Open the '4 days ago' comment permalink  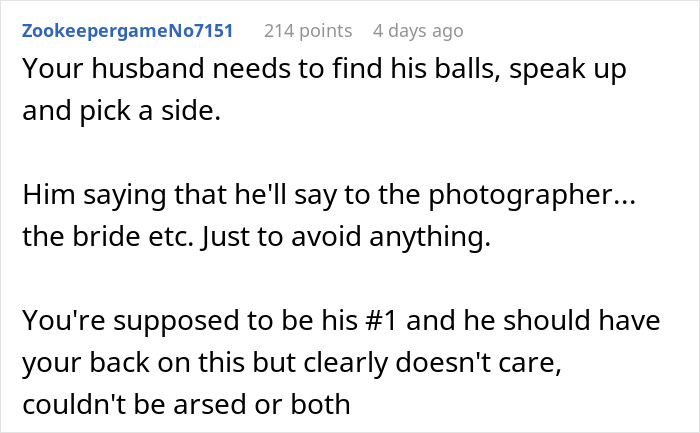pos(418,31)
